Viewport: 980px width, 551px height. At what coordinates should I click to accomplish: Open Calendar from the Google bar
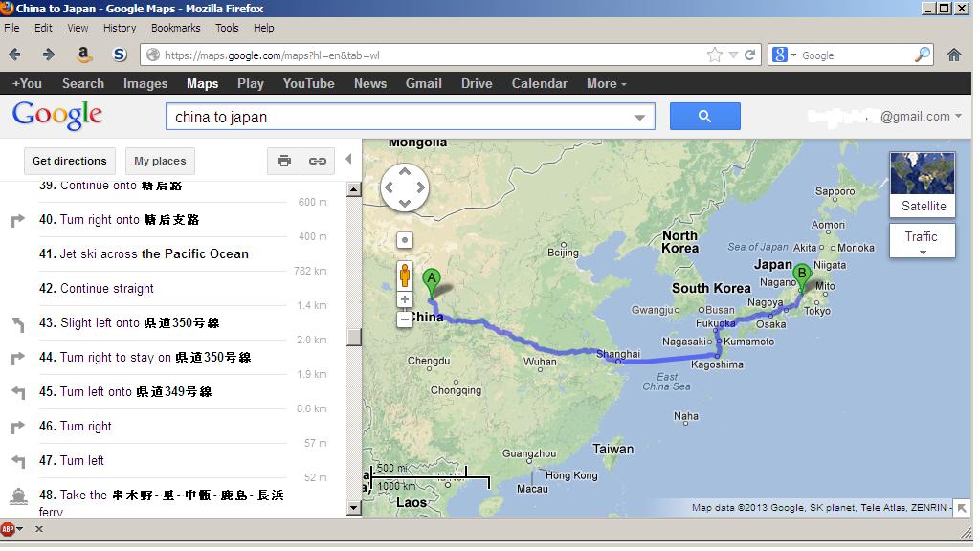(540, 84)
